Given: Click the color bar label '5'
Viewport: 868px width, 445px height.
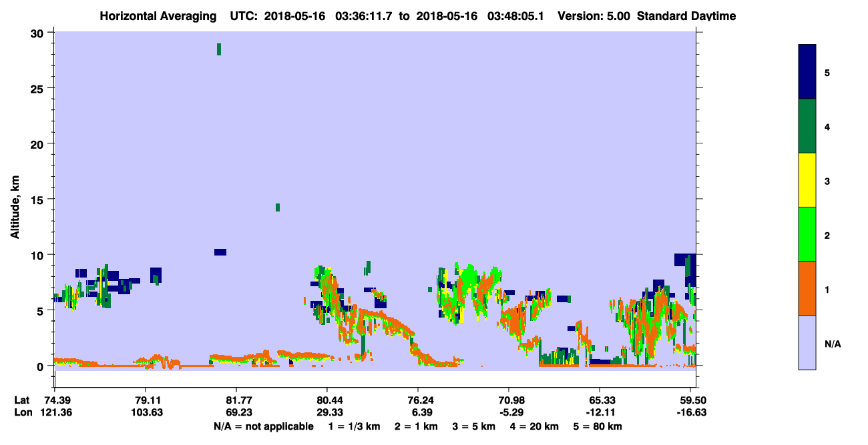Looking at the screenshot, I should click(827, 72).
